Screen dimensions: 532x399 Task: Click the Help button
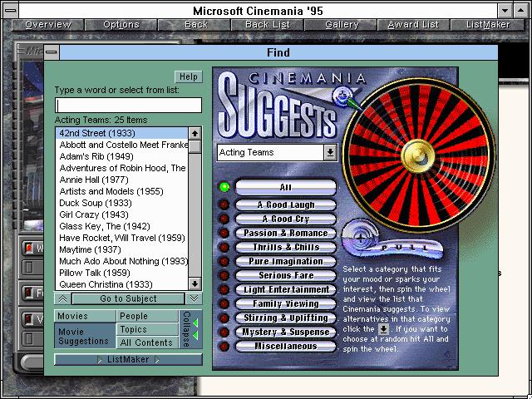[x=189, y=76]
